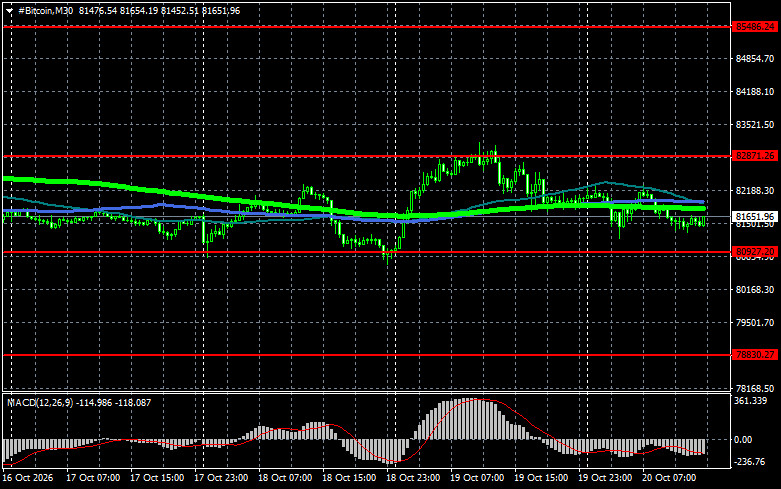Click the 79501.70 price axis value

click(x=755, y=323)
